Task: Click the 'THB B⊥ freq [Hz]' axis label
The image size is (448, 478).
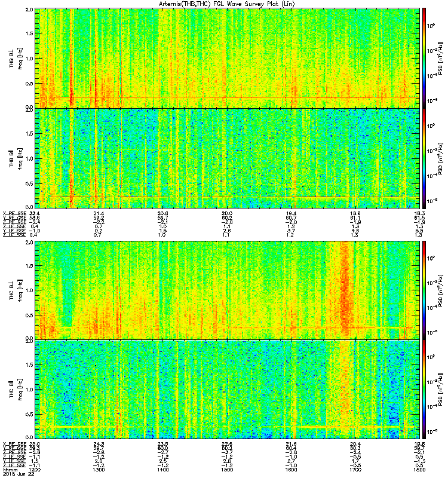Action: 16,58
